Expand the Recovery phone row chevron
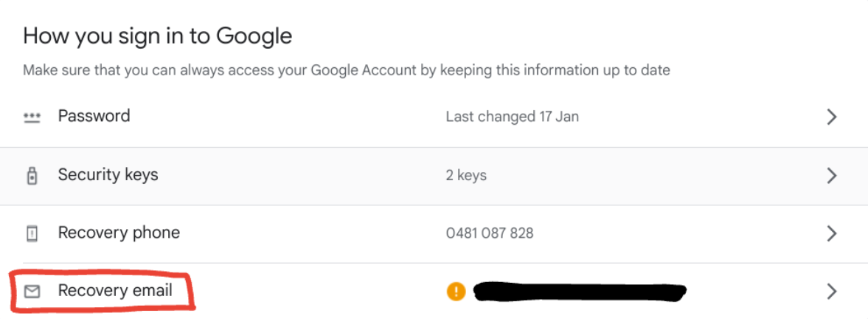The image size is (868, 319). tap(832, 233)
